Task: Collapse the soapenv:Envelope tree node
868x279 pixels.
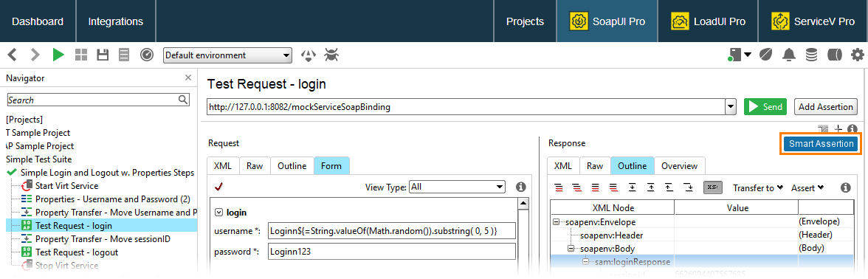Action: (556, 222)
